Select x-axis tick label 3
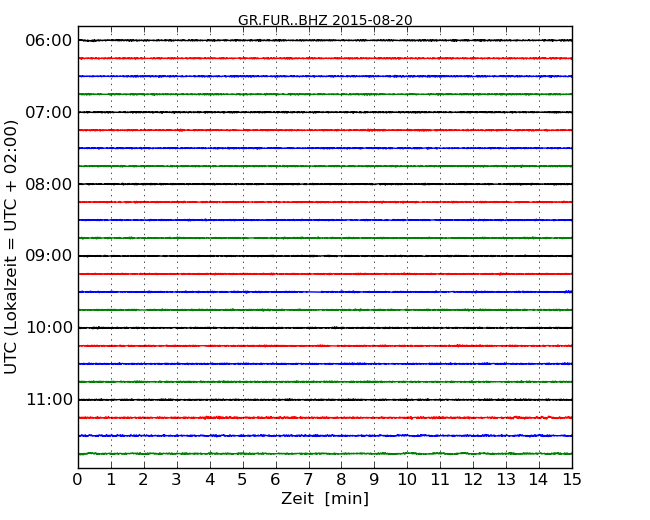Viewport: 650px width, 520px height. (177, 480)
